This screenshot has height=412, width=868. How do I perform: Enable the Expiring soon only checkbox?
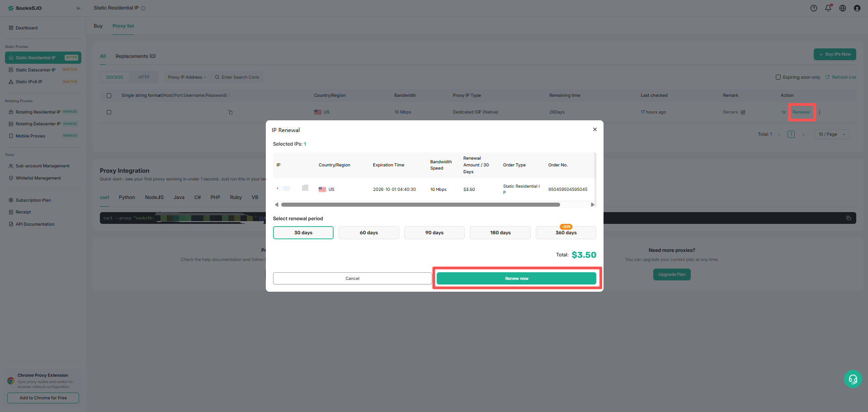click(x=778, y=77)
